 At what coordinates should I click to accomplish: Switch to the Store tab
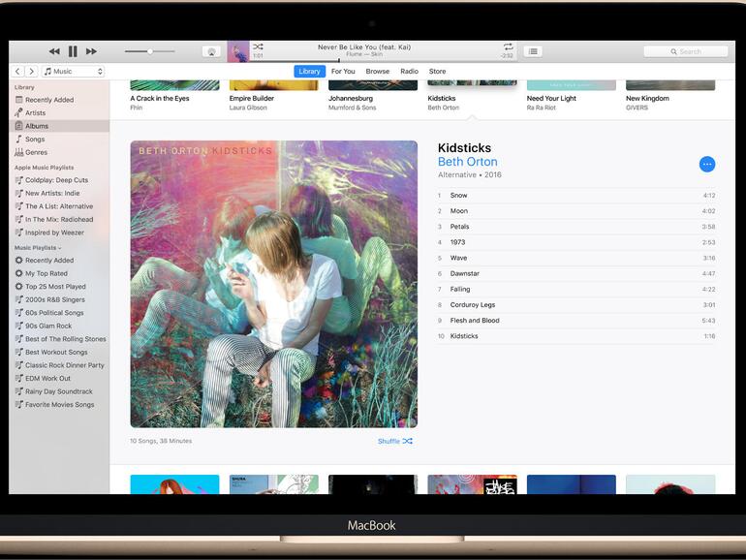[437, 72]
